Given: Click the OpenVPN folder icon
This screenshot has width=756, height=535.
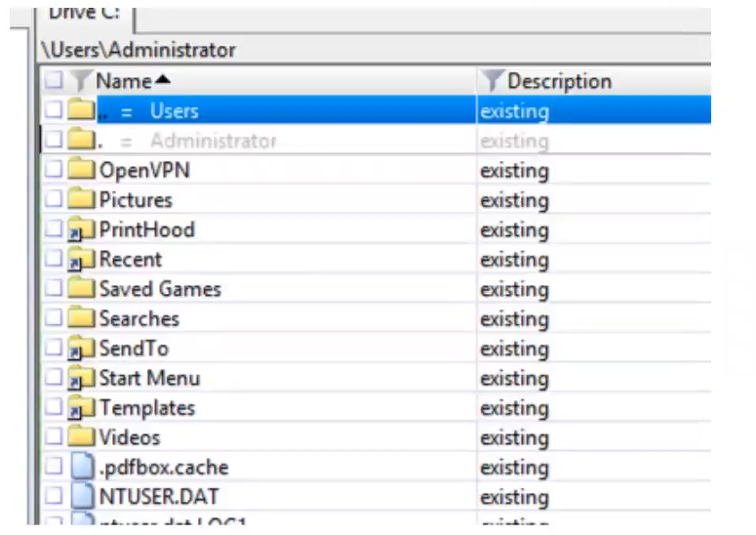Looking at the screenshot, I should click(x=81, y=169).
